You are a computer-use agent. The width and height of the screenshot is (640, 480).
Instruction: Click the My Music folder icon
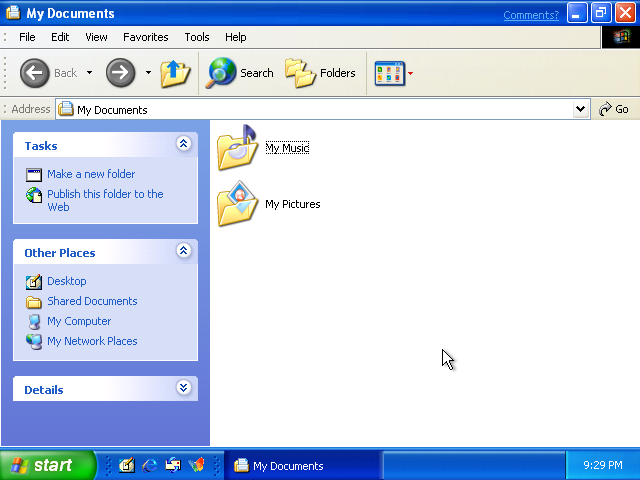[x=238, y=147]
